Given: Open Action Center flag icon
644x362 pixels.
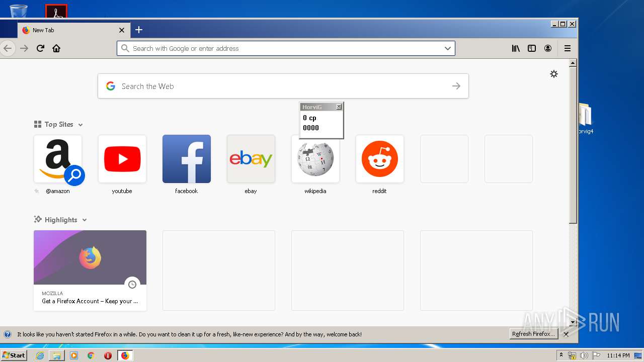Looking at the screenshot, I should coord(595,355).
